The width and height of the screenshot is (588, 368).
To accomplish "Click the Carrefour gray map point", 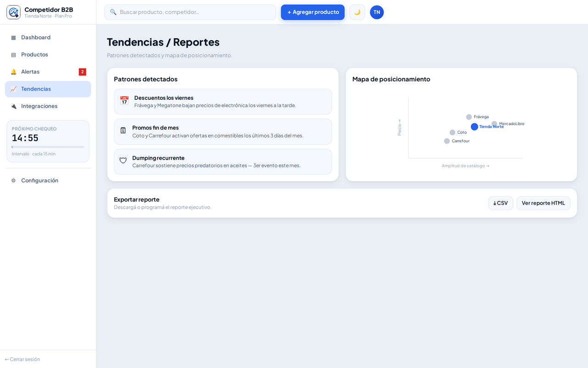I will 447,141.
